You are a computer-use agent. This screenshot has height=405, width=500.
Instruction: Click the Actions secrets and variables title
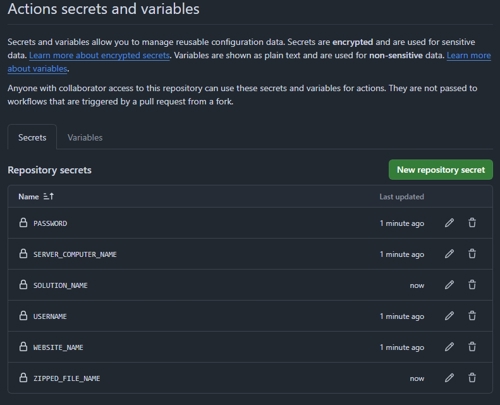pyautogui.click(x=103, y=9)
